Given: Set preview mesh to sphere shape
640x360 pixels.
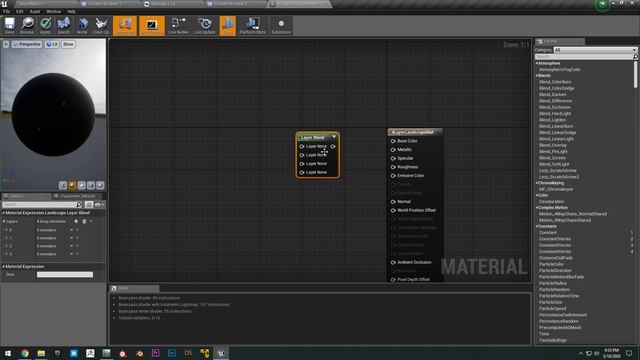Looking at the screenshot, I should click(x=72, y=186).
